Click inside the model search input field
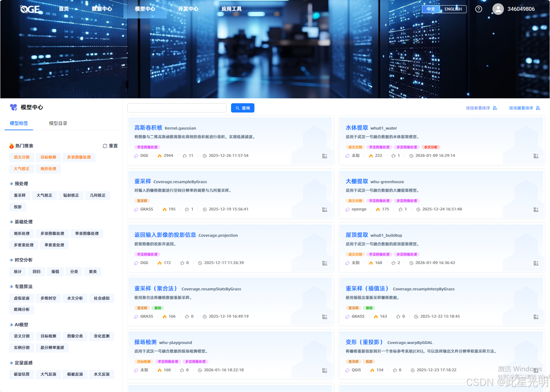 point(177,108)
